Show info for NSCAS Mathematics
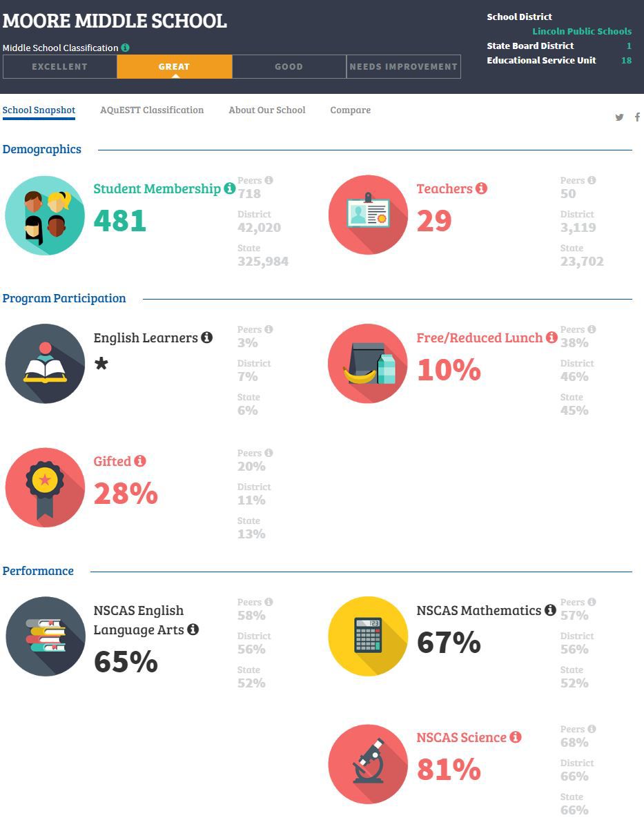This screenshot has width=644, height=829. pyautogui.click(x=550, y=610)
